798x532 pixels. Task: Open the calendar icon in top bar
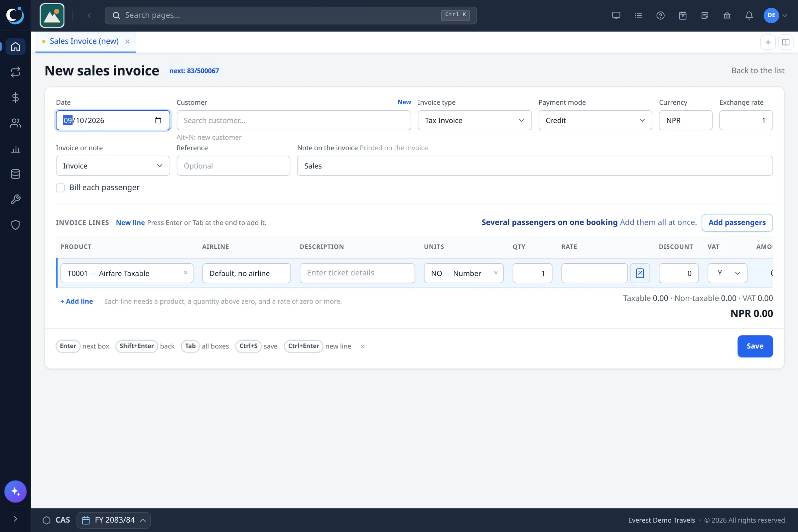683,15
